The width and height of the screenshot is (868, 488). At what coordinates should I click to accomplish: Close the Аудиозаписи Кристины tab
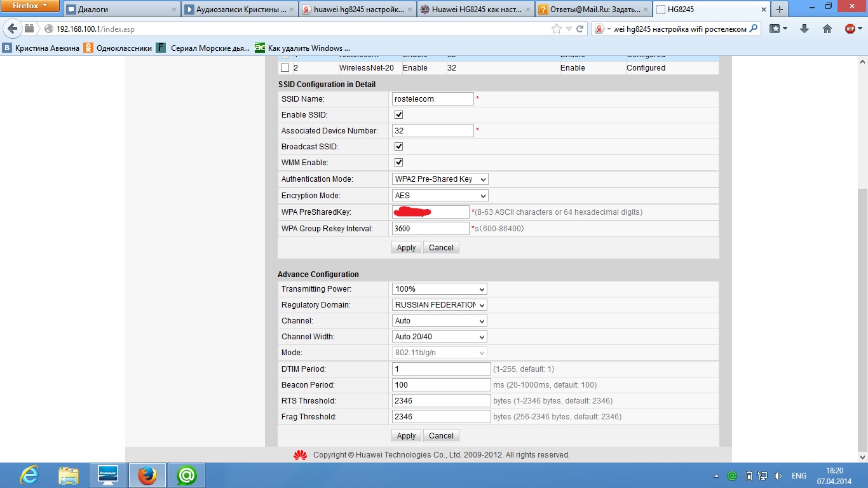[x=291, y=10]
